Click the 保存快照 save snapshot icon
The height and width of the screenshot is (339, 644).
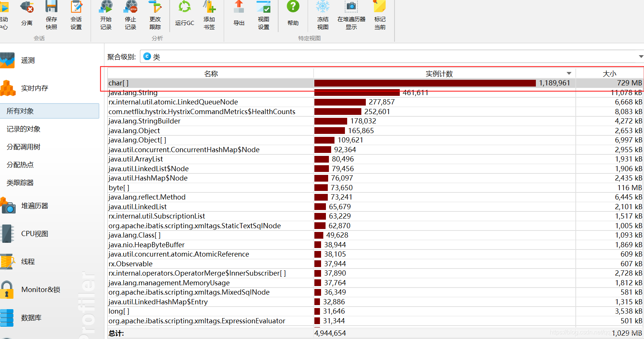point(51,7)
